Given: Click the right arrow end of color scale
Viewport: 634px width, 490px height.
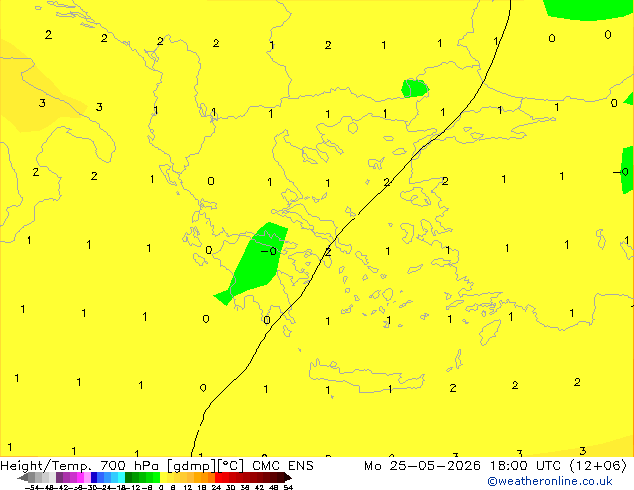Looking at the screenshot, I should (288, 477).
